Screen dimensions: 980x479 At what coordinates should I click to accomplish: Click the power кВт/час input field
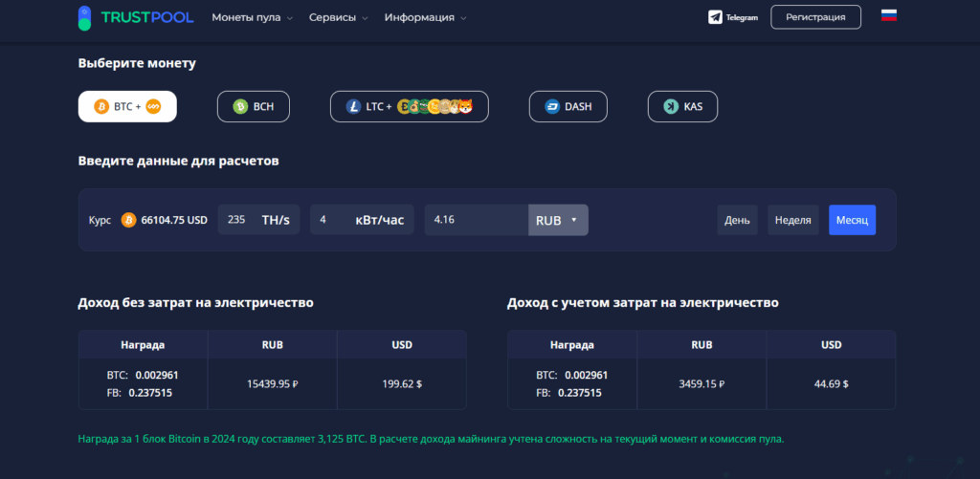click(362, 220)
